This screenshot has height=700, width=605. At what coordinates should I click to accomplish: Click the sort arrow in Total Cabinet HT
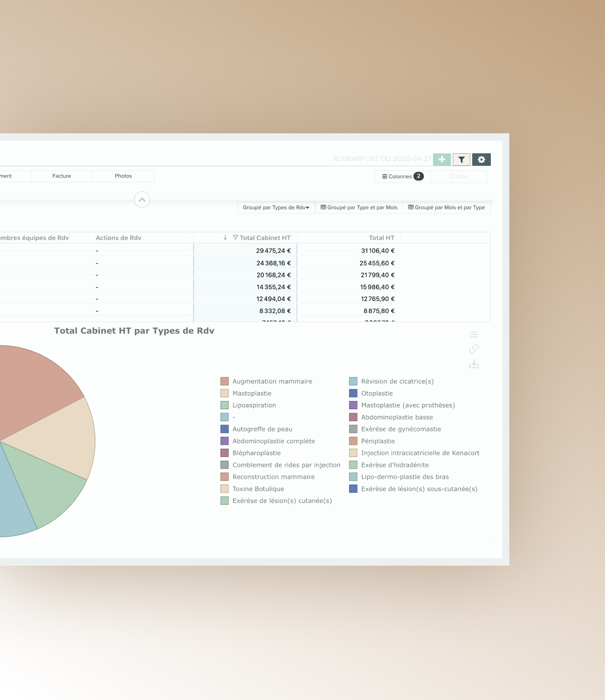point(225,238)
